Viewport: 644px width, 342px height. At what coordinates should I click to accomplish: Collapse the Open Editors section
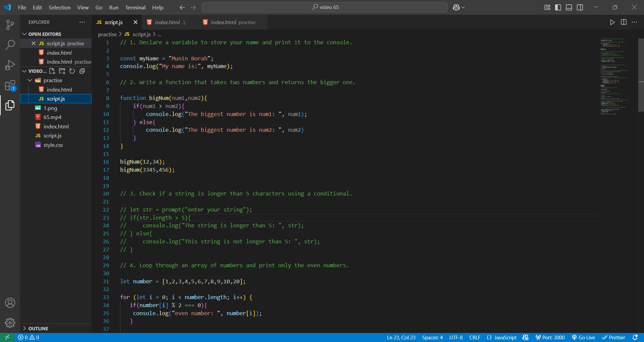[56, 34]
